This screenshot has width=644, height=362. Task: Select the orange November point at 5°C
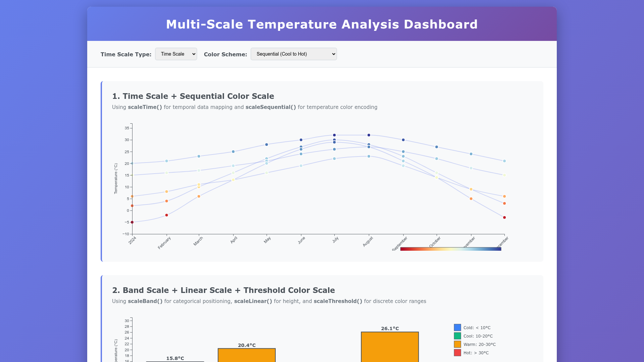(471, 199)
